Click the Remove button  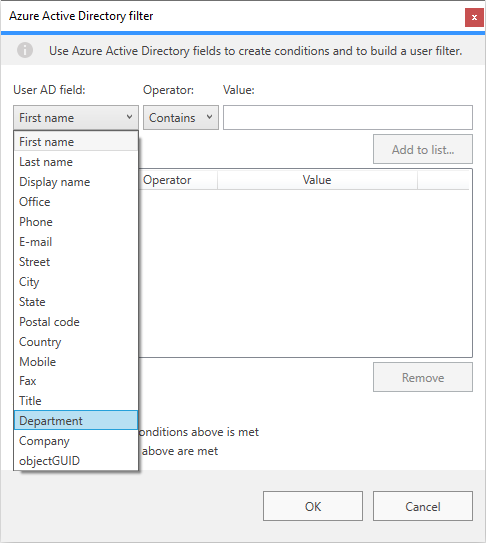pyautogui.click(x=423, y=377)
